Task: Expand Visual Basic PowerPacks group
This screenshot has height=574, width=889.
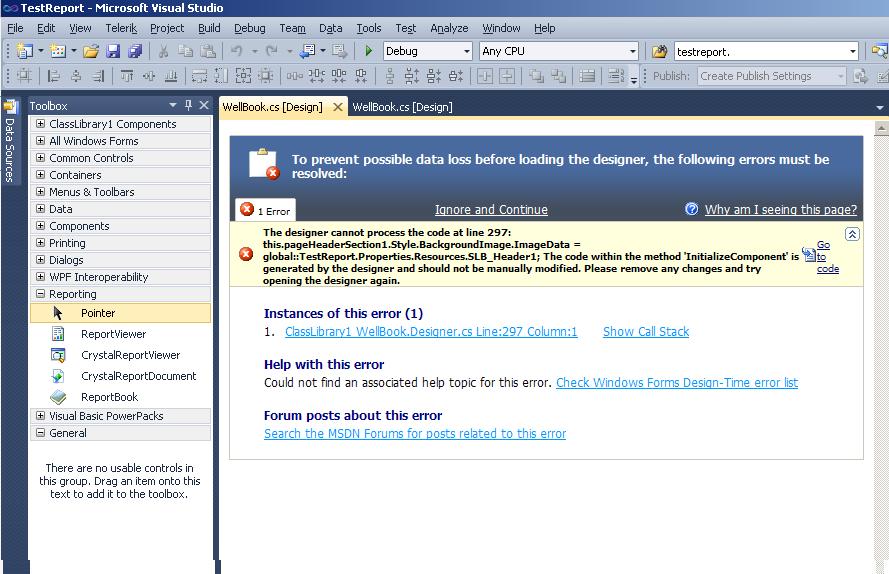Action: (40, 416)
